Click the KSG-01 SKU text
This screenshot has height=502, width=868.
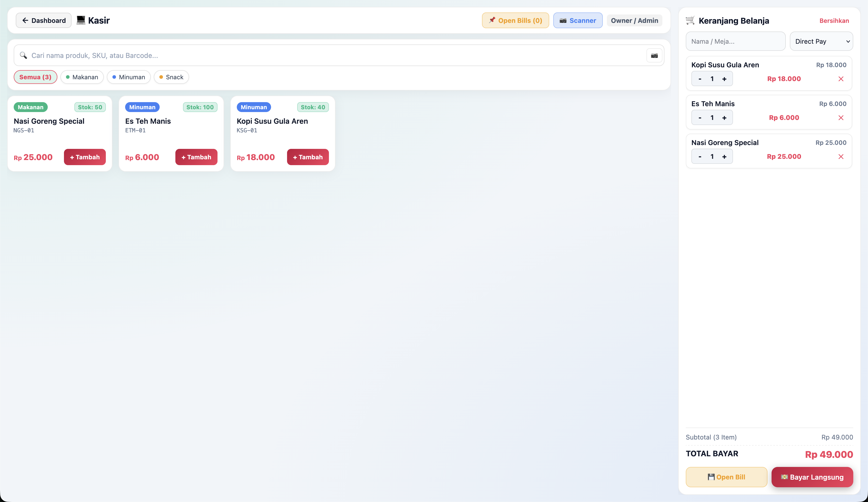coord(247,130)
